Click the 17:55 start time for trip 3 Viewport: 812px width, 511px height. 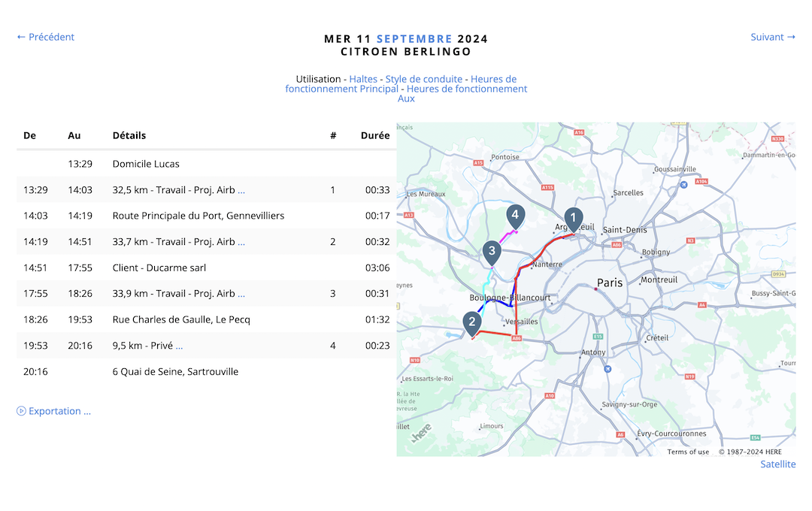point(35,294)
